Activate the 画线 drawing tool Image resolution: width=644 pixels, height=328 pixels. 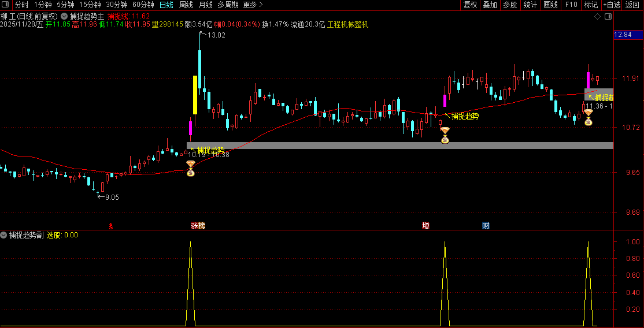(x=550, y=5)
